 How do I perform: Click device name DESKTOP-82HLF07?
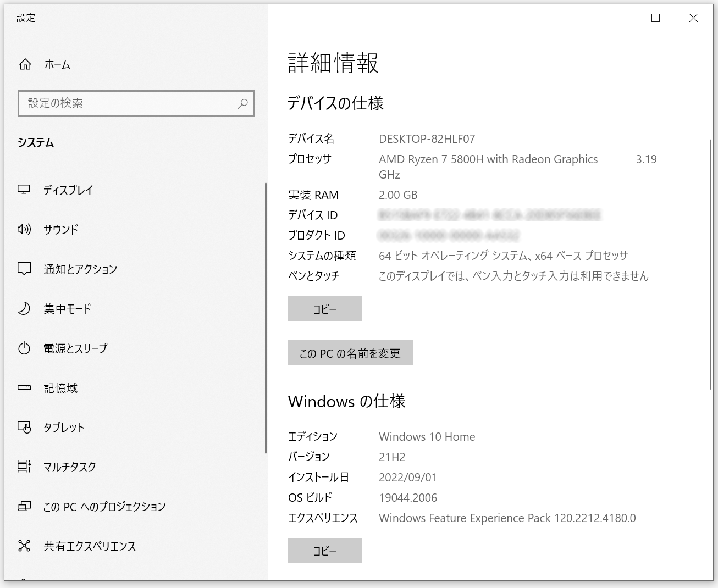[x=427, y=139]
